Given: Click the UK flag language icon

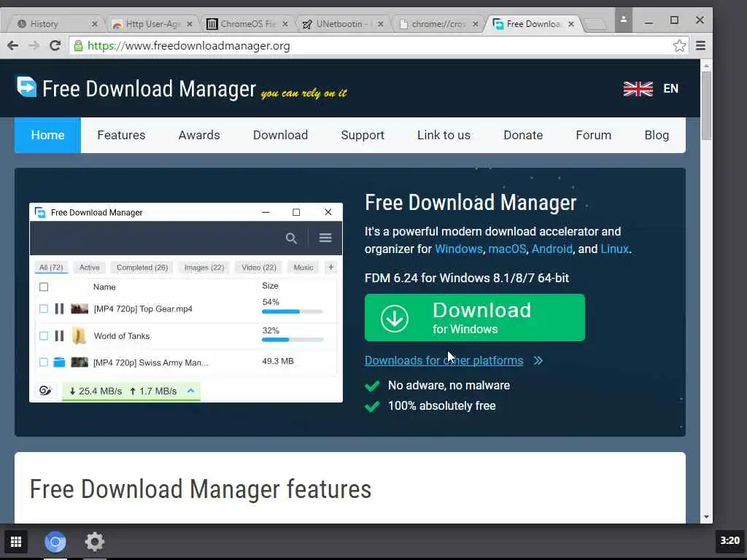Looking at the screenshot, I should point(638,88).
